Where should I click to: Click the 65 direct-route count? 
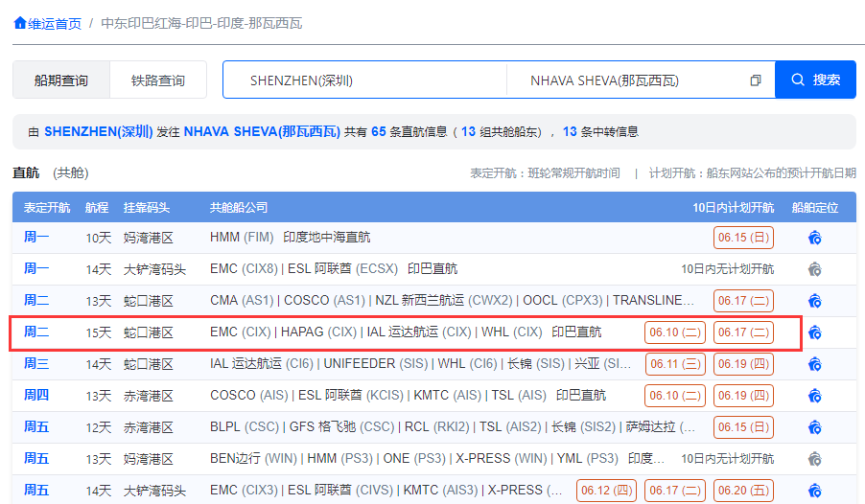coord(379,132)
